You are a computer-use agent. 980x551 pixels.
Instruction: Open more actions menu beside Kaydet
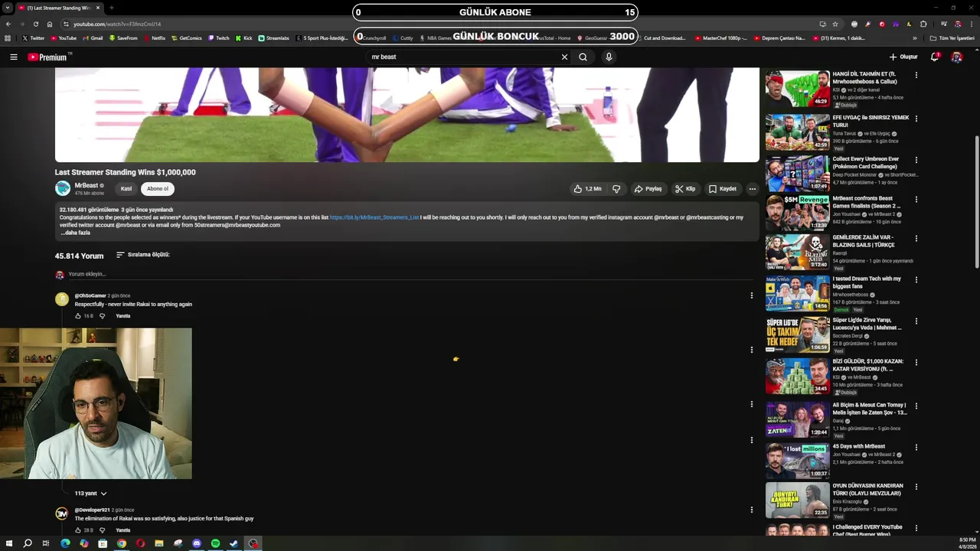[752, 188]
